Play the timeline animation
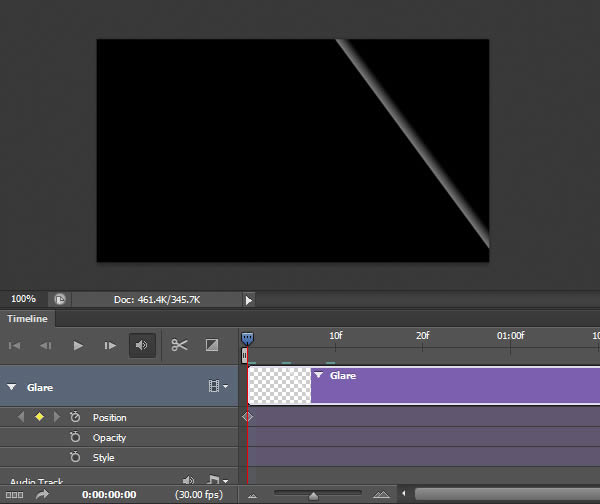 click(x=78, y=346)
